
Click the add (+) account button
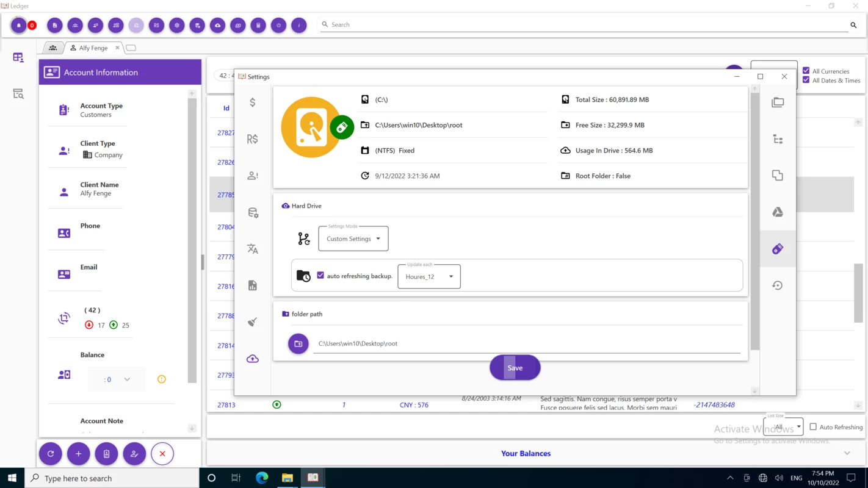pyautogui.click(x=79, y=454)
